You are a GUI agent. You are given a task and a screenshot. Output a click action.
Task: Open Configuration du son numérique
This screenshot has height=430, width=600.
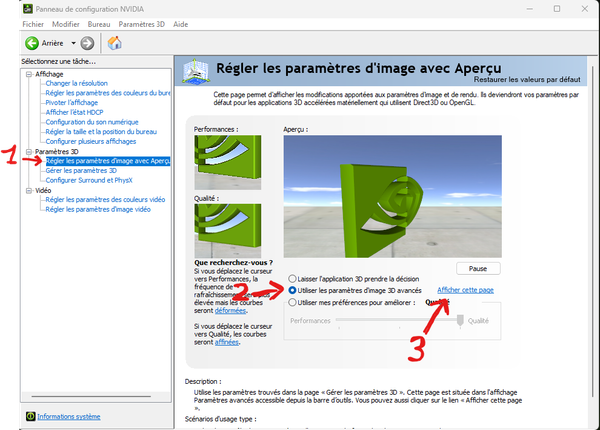tap(92, 122)
